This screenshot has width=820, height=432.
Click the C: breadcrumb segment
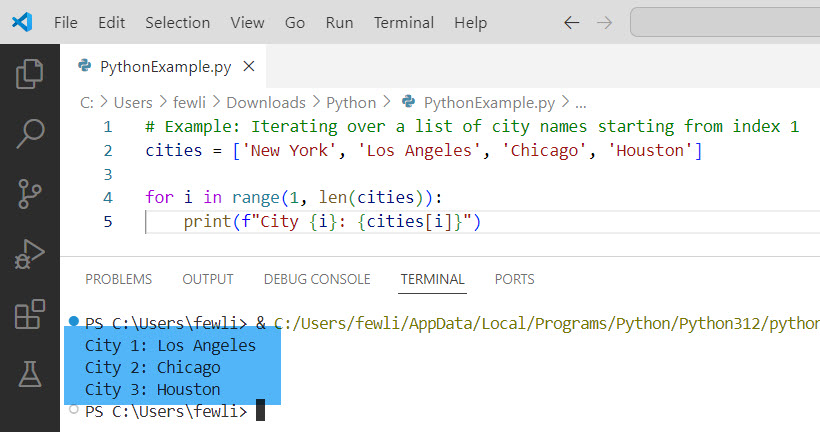[x=87, y=103]
